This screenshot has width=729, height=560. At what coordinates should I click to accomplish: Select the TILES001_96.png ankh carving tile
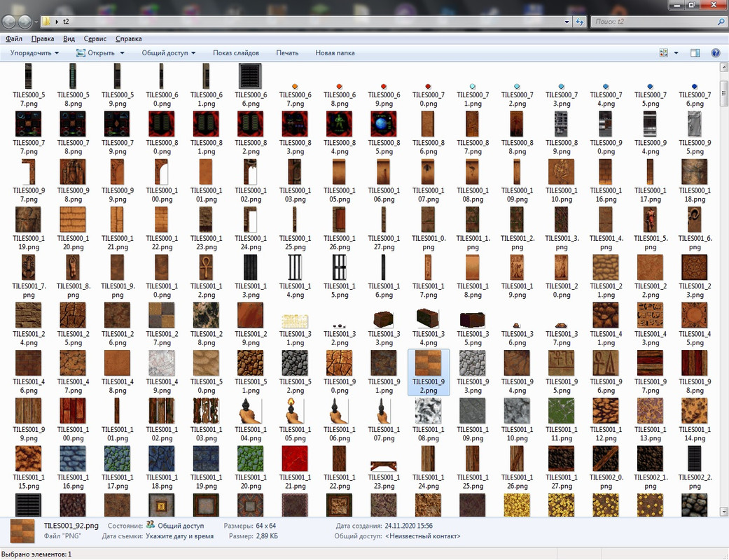point(605,363)
